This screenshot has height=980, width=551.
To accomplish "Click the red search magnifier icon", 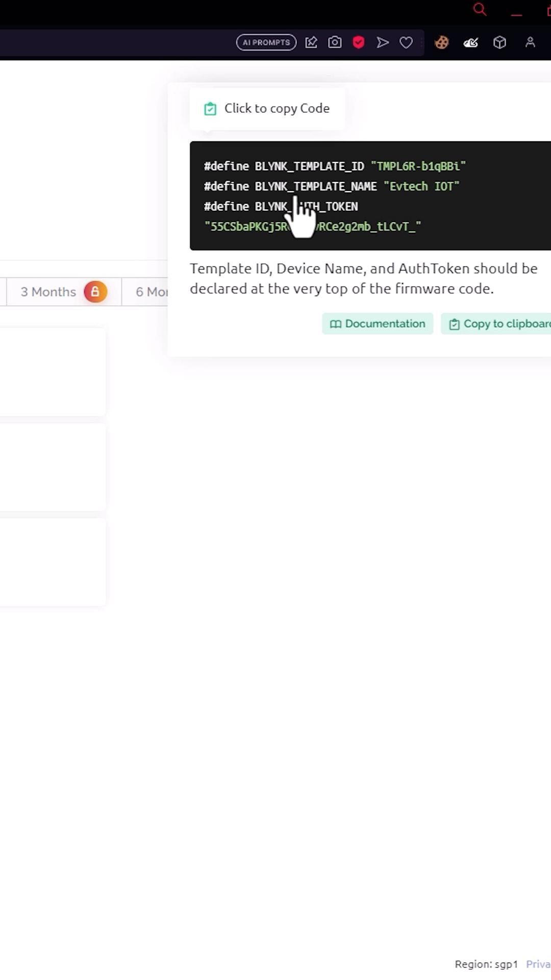I will pyautogui.click(x=480, y=9).
